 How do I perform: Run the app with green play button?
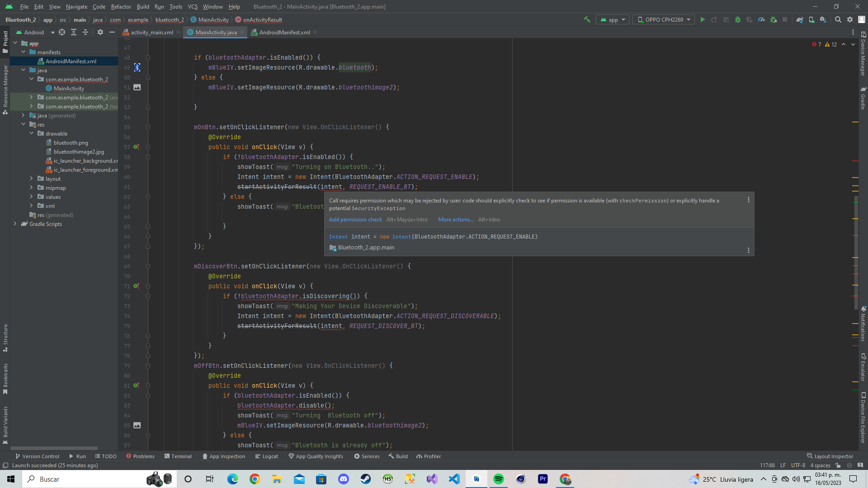(703, 19)
